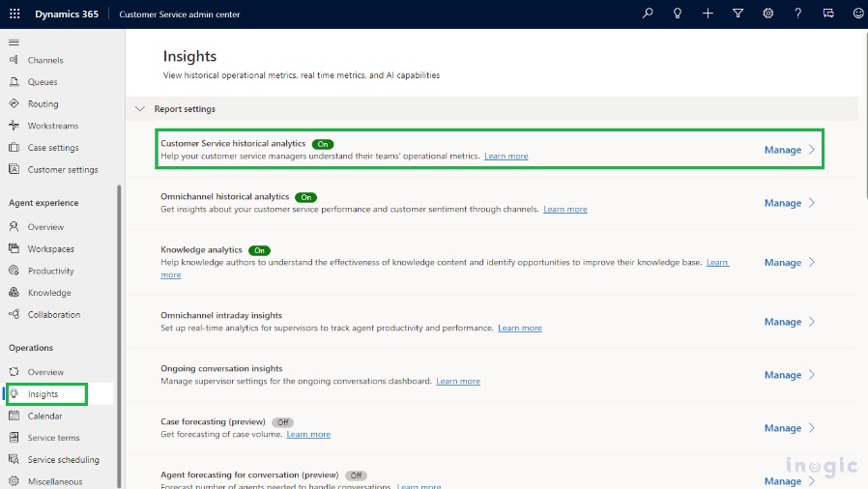The width and height of the screenshot is (868, 489).
Task: Open the settings gear icon
Action: click(x=767, y=14)
